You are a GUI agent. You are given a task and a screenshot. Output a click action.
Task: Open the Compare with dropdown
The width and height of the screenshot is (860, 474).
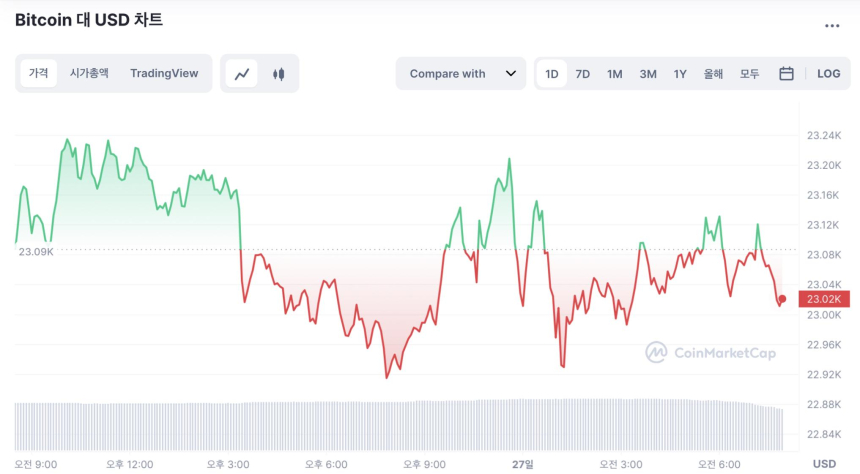click(460, 73)
